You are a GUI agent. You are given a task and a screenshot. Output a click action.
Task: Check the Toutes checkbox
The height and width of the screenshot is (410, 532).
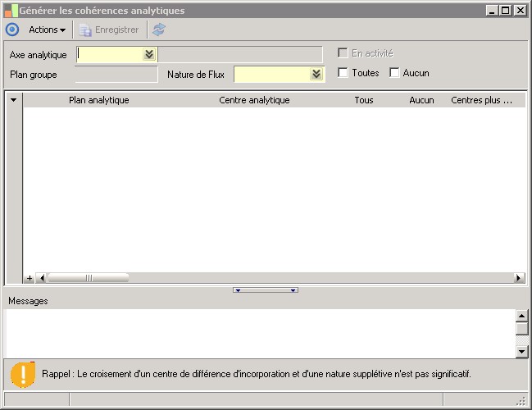[343, 73]
